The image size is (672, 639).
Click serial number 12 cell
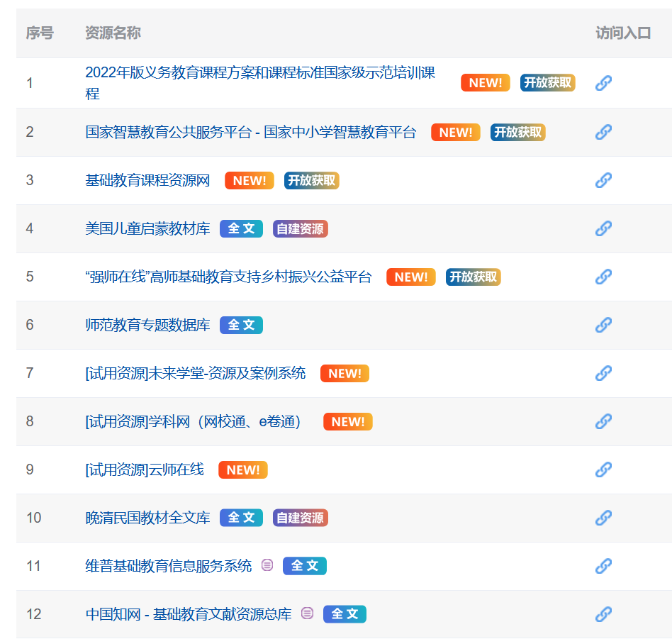click(34, 614)
